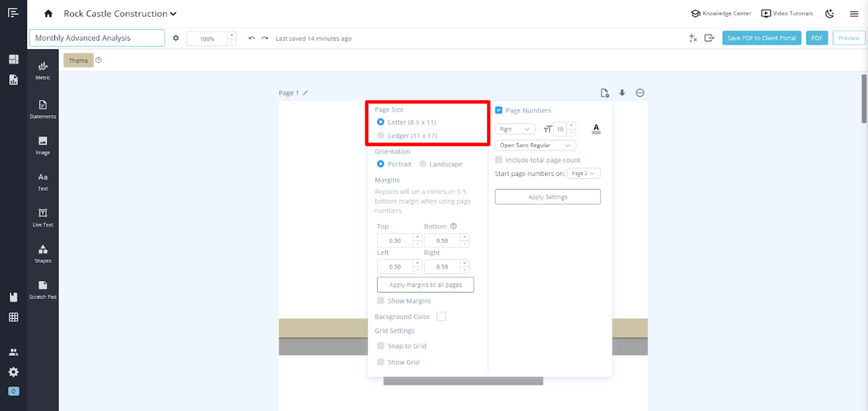Open the hamburger menu at top-right
The width and height of the screenshot is (868, 411).
click(854, 14)
